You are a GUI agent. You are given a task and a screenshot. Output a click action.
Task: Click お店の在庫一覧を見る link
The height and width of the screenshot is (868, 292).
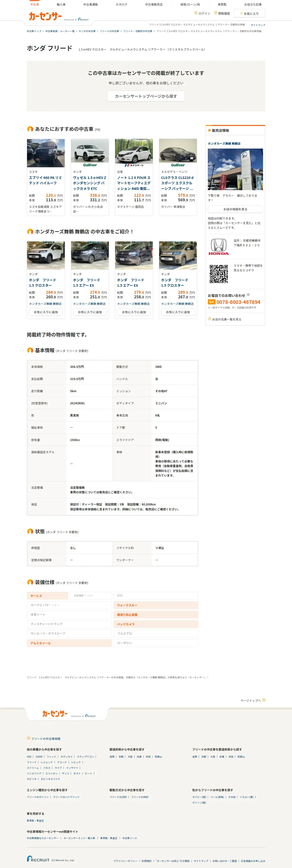pos(227,319)
